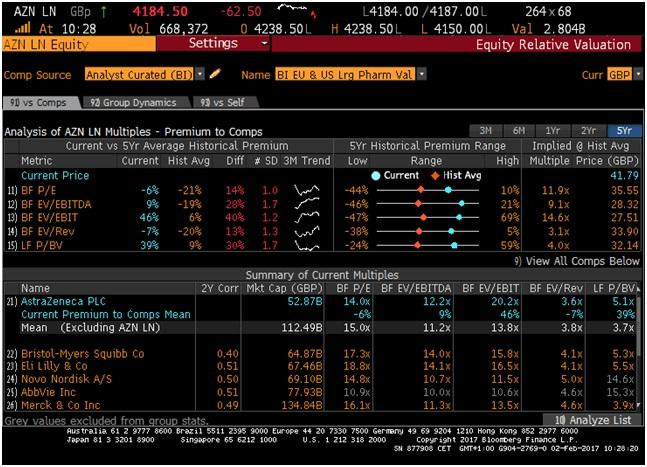The width and height of the screenshot is (647, 467).
Task: Click Merck market cap 134.84B
Action: coord(302,405)
